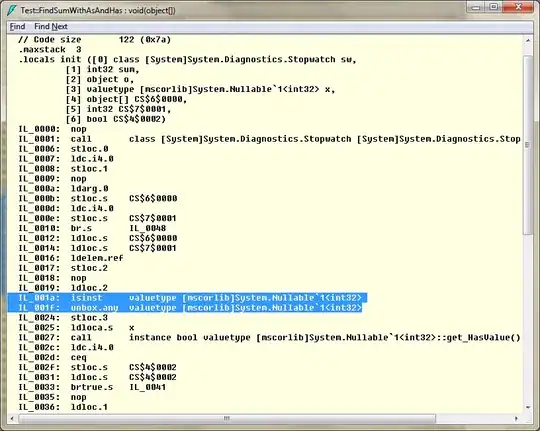Image resolution: width=540 pixels, height=431 pixels.
Task: Close the IL disassembly window
Action: 518,7
